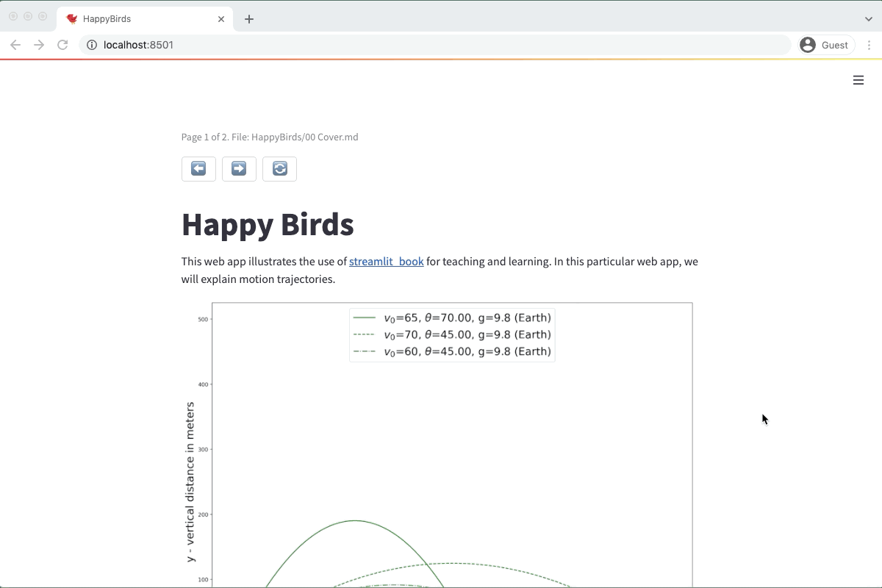
Task: Click the site information icon in address bar
Action: tap(92, 45)
